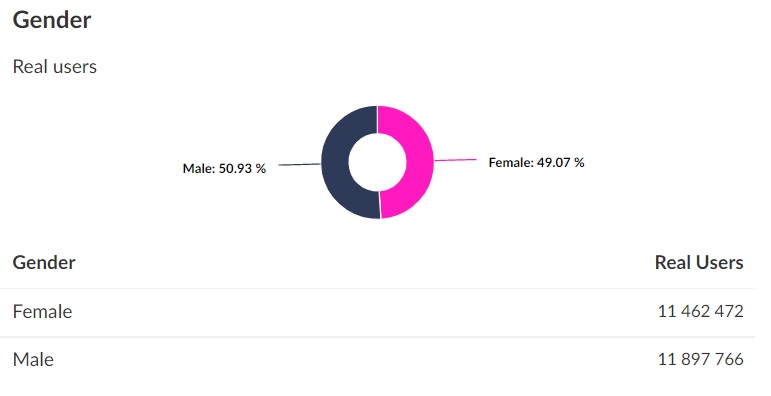
Task: Click the dark leader line to Male label
Action: click(x=300, y=164)
